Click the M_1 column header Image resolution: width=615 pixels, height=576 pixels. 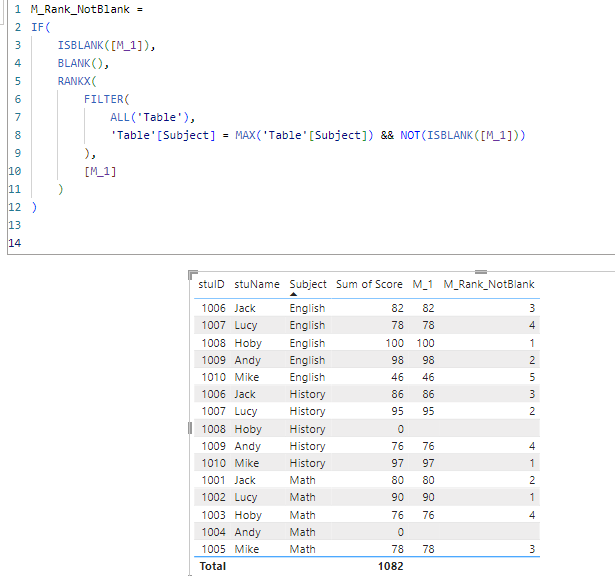(422, 284)
